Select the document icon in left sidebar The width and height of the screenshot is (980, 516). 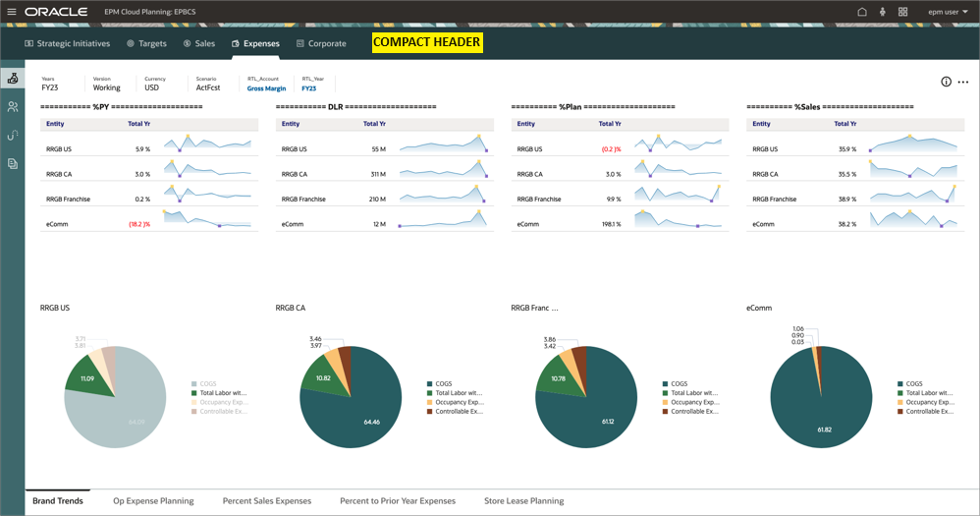[x=13, y=163]
